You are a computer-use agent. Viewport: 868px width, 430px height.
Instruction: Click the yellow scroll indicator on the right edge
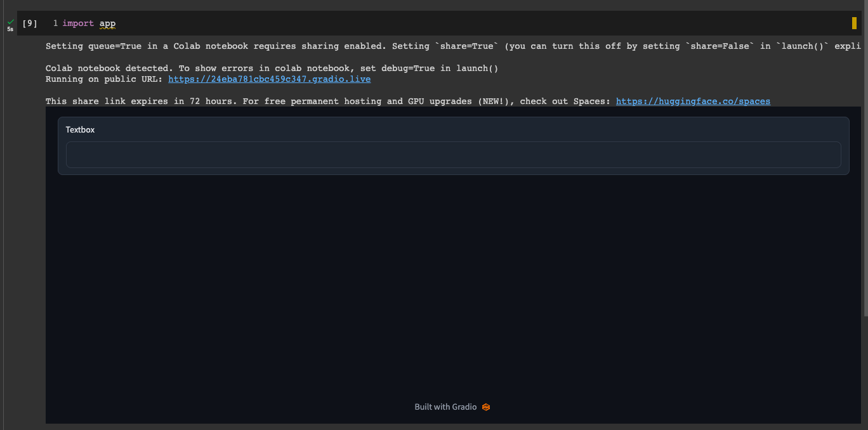tap(853, 23)
